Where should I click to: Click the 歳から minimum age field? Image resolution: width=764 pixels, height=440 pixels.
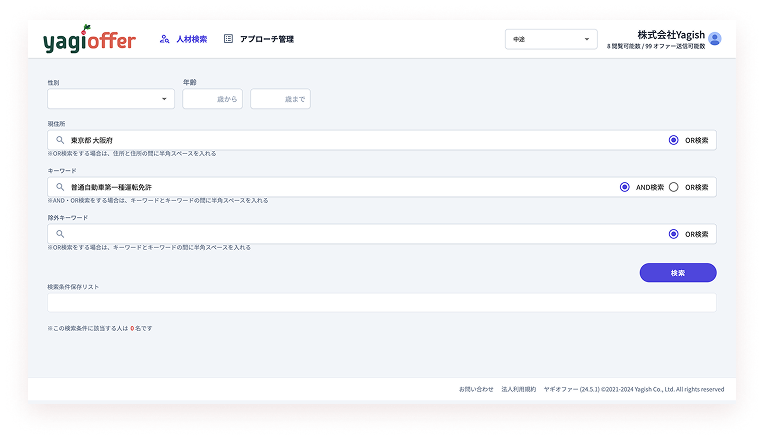(x=212, y=99)
